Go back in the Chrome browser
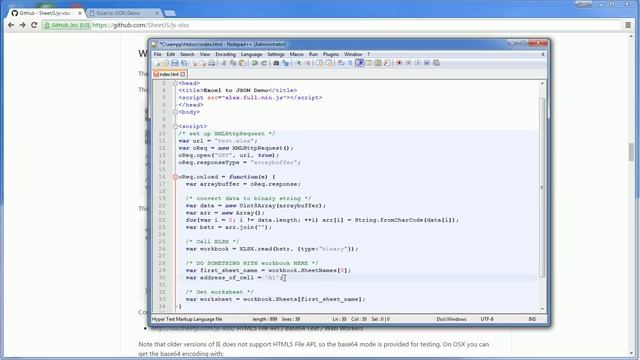This screenshot has width=640, height=360. pyautogui.click(x=11, y=25)
